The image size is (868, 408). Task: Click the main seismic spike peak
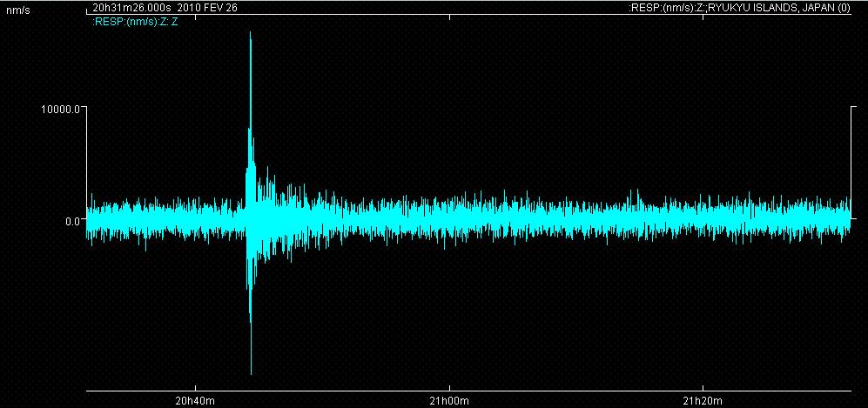251,34
